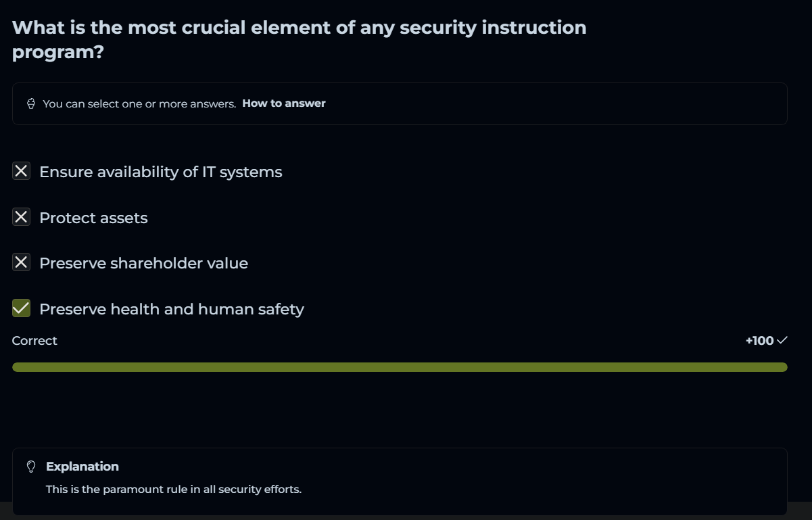Viewport: 812px width, 520px height.
Task: Click the 'Explanation' heading
Action: 82,467
